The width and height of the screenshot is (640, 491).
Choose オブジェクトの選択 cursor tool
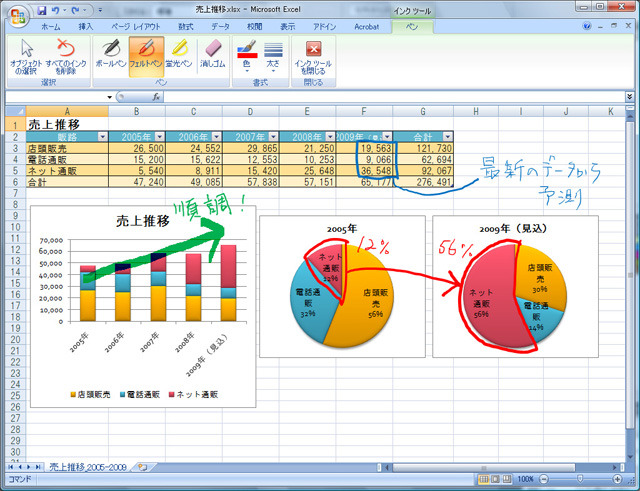click(x=26, y=57)
